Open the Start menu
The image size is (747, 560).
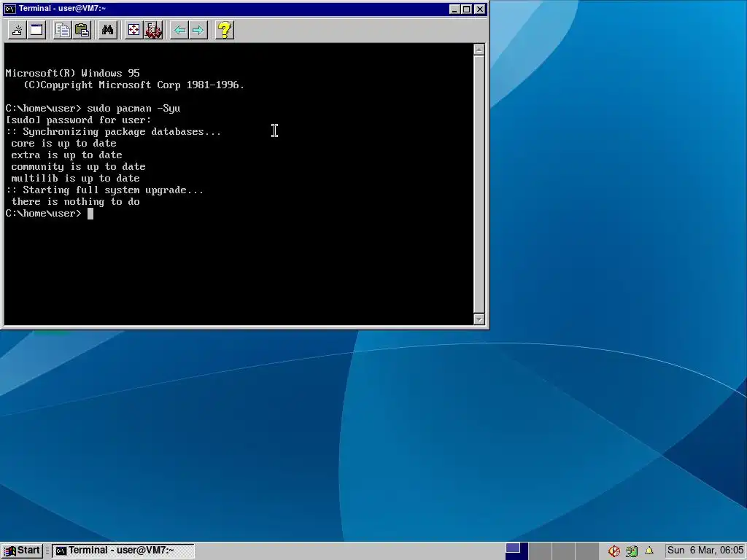click(x=22, y=551)
